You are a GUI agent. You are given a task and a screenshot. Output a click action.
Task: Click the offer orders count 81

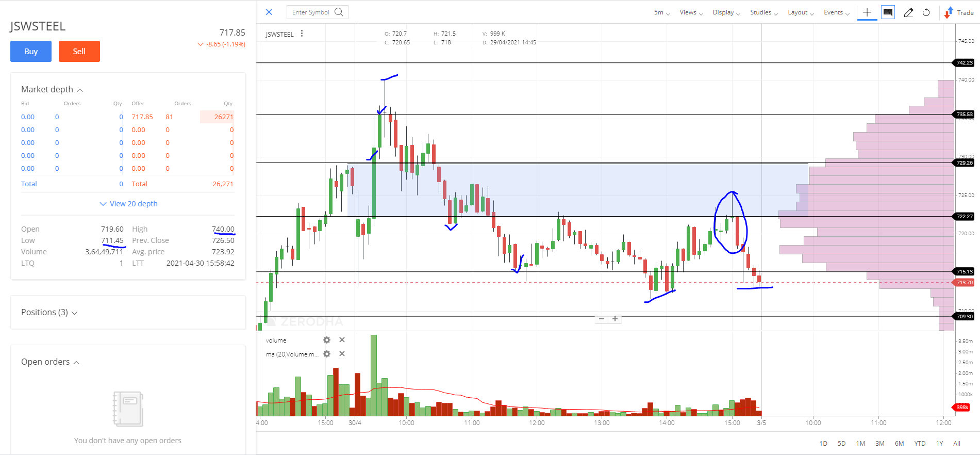coord(169,117)
